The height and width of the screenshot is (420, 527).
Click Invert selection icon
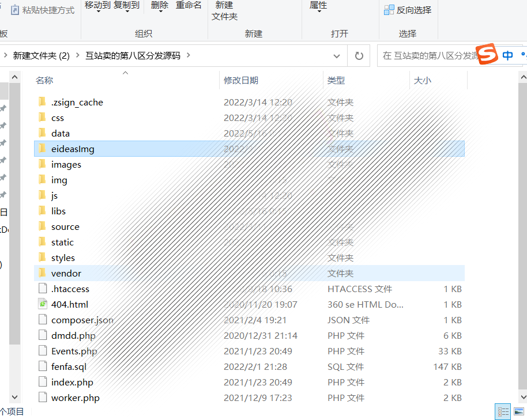tap(389, 10)
